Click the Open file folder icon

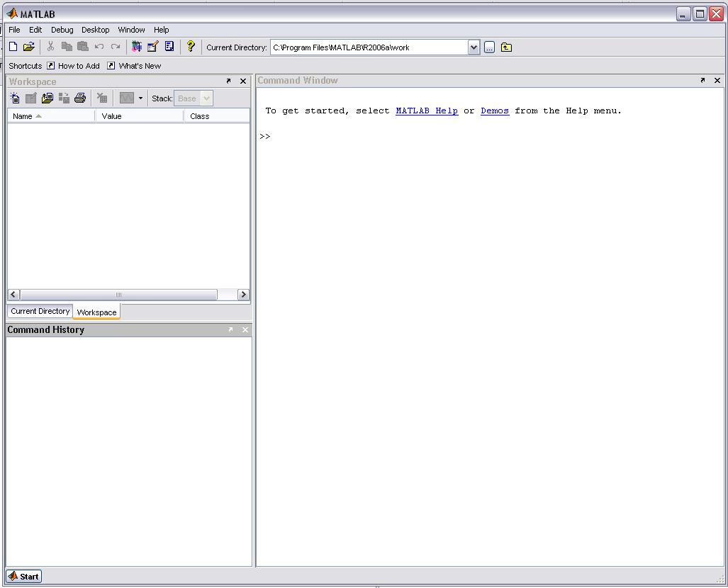[x=29, y=47]
